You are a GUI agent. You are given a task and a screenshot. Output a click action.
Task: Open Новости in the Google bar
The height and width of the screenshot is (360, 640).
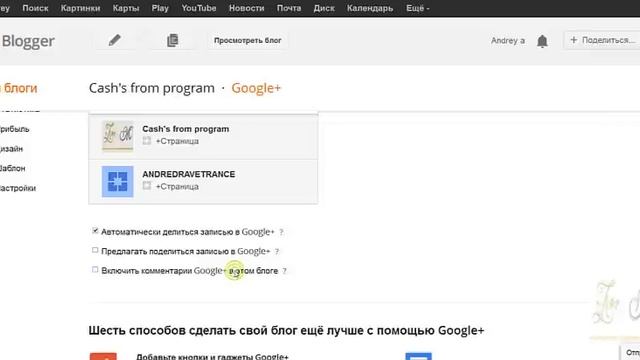(247, 8)
